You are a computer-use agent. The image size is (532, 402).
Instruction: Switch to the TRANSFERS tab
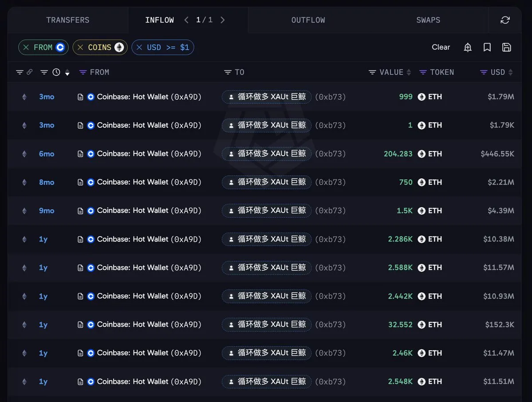click(x=68, y=20)
